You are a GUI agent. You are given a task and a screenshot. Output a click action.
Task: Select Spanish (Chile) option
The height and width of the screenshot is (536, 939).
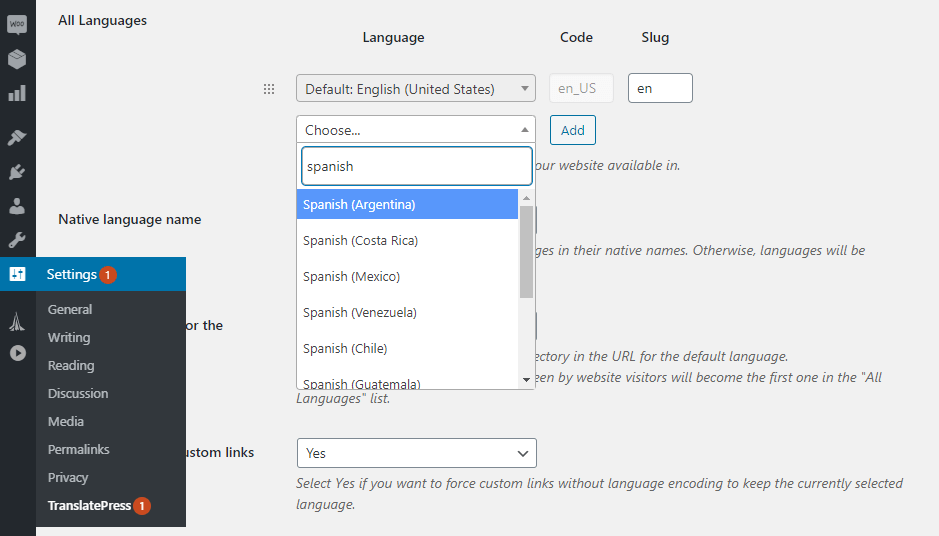[407, 348]
